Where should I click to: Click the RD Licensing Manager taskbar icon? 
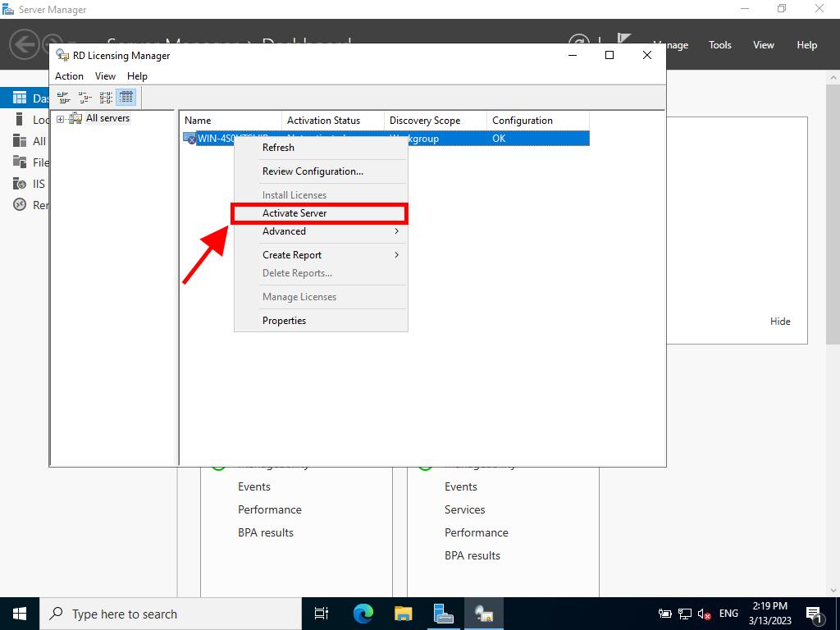(484, 614)
